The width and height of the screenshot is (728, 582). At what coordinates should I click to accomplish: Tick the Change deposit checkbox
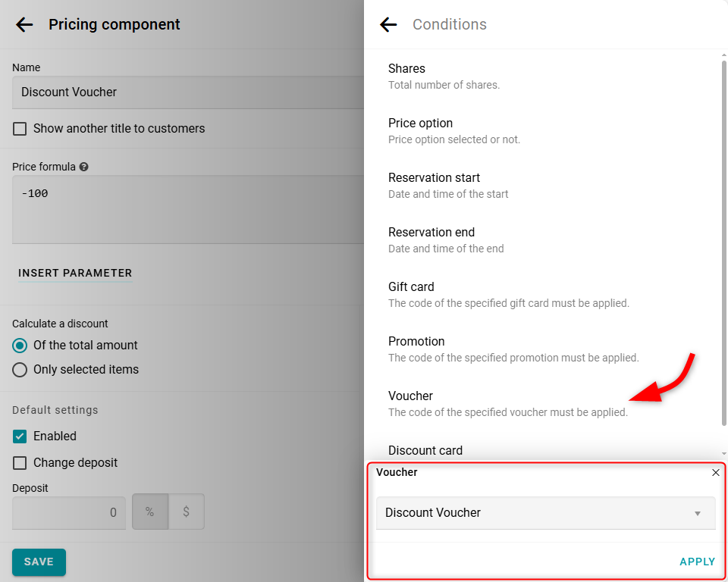(20, 463)
